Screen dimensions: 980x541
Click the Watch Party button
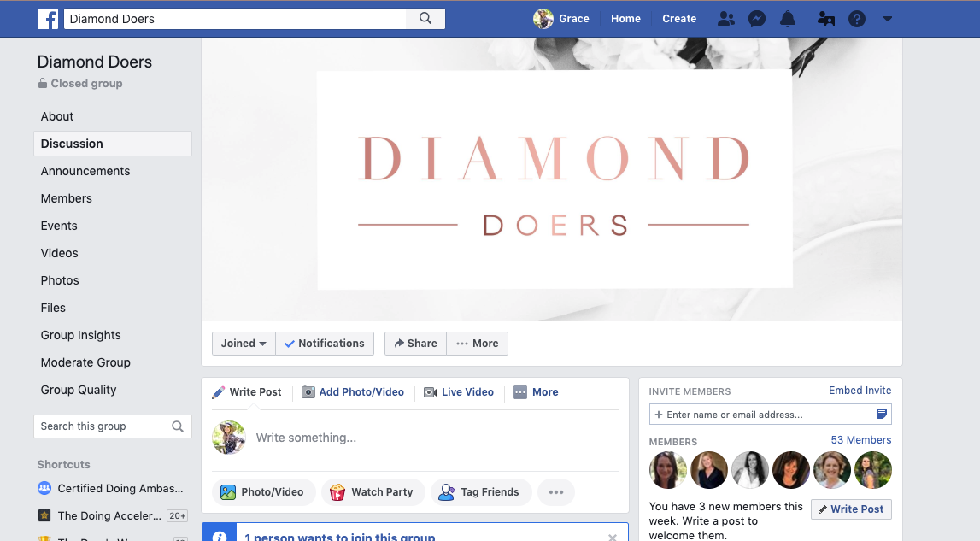point(373,492)
